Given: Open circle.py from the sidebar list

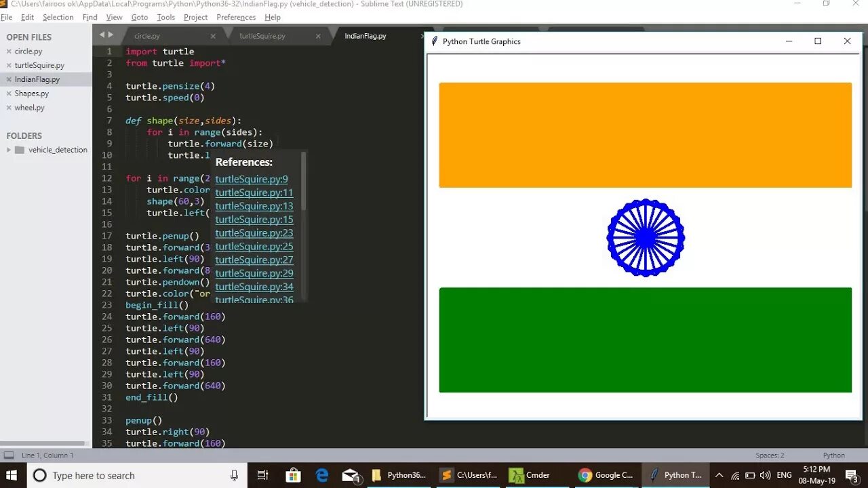Looking at the screenshot, I should 28,52.
